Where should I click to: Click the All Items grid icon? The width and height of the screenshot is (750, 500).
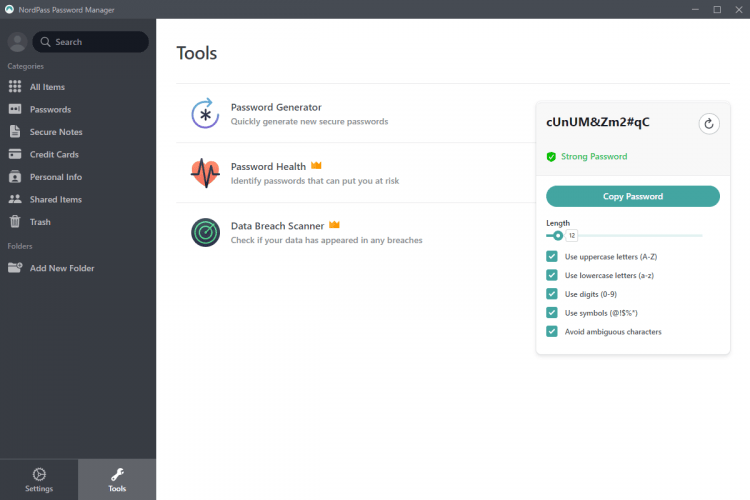pyautogui.click(x=15, y=87)
